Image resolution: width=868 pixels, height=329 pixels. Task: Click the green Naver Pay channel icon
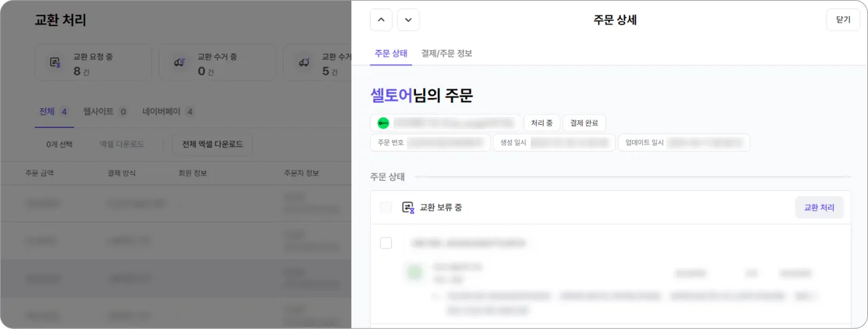coord(383,123)
